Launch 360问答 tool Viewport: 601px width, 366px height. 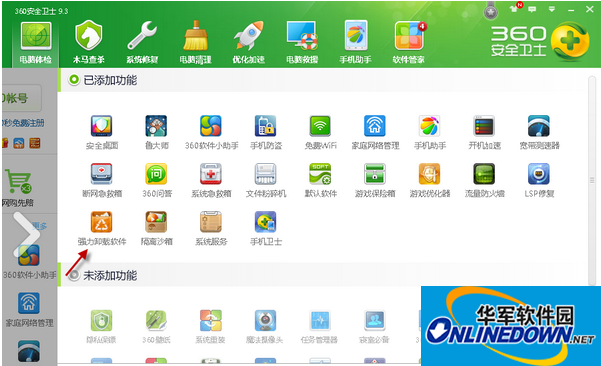(156, 180)
